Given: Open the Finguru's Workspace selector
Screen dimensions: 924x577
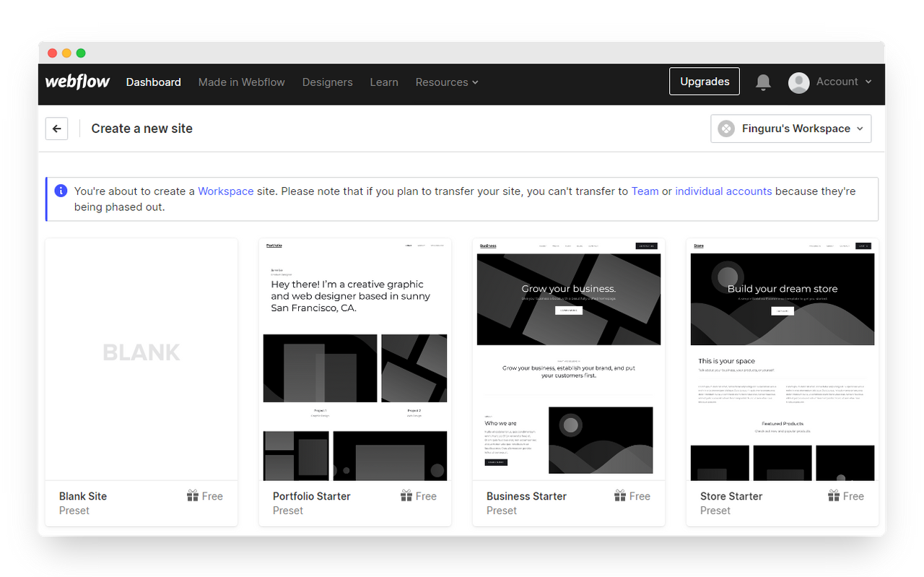Looking at the screenshot, I should 791,129.
